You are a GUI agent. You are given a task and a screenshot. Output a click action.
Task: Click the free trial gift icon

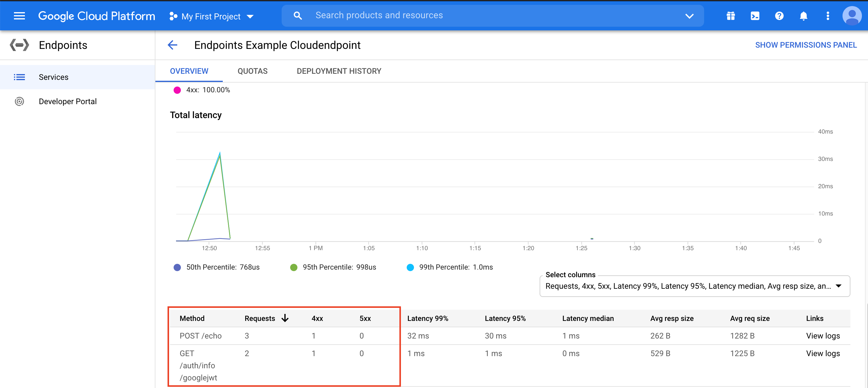731,15
